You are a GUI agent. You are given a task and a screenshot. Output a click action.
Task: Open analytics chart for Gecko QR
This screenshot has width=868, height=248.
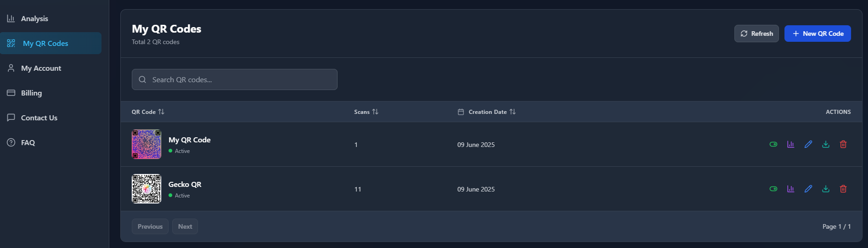coord(791,189)
